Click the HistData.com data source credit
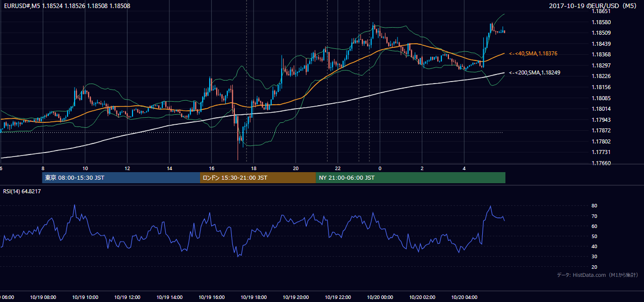 [598, 275]
